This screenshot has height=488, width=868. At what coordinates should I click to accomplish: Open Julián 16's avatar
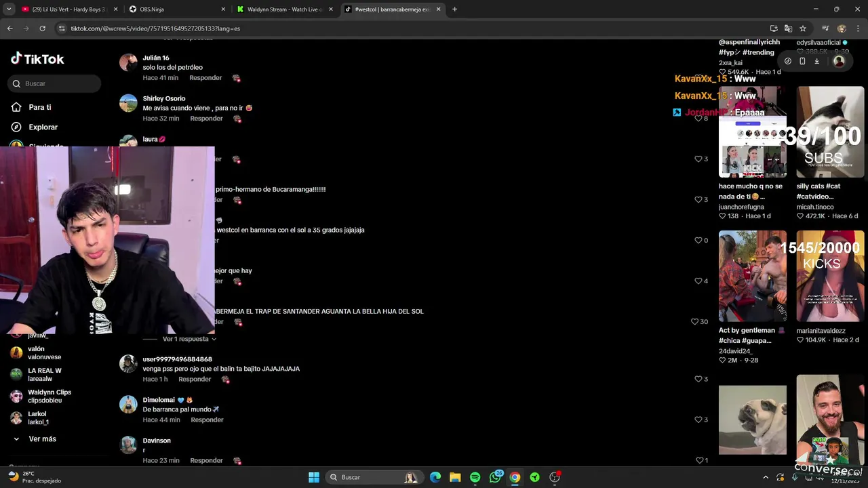click(128, 62)
